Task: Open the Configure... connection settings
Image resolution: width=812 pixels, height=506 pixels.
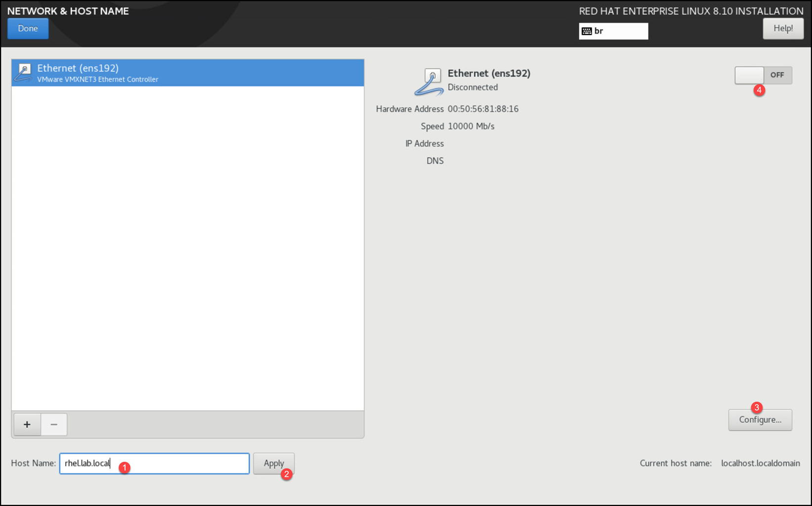Action: point(760,420)
